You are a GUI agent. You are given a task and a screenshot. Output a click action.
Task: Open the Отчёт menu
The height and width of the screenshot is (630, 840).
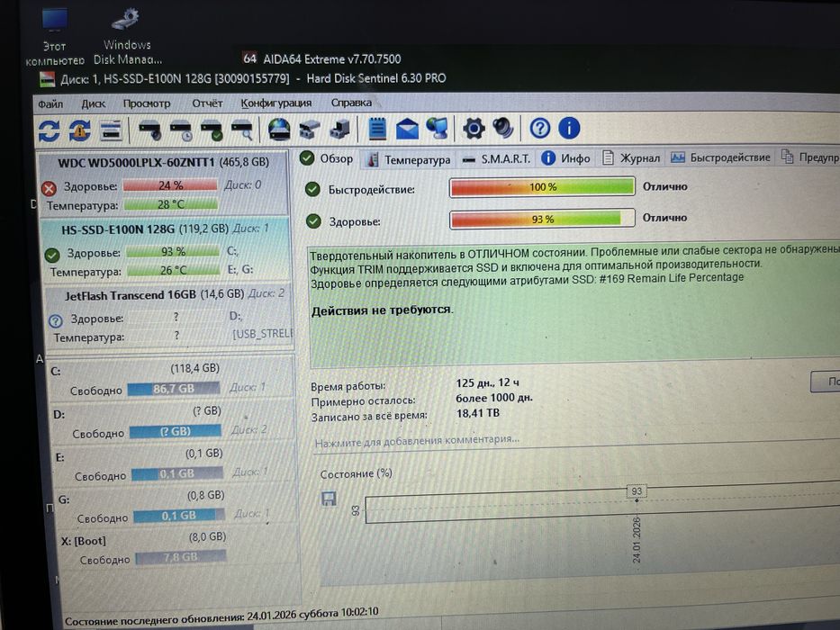[207, 103]
